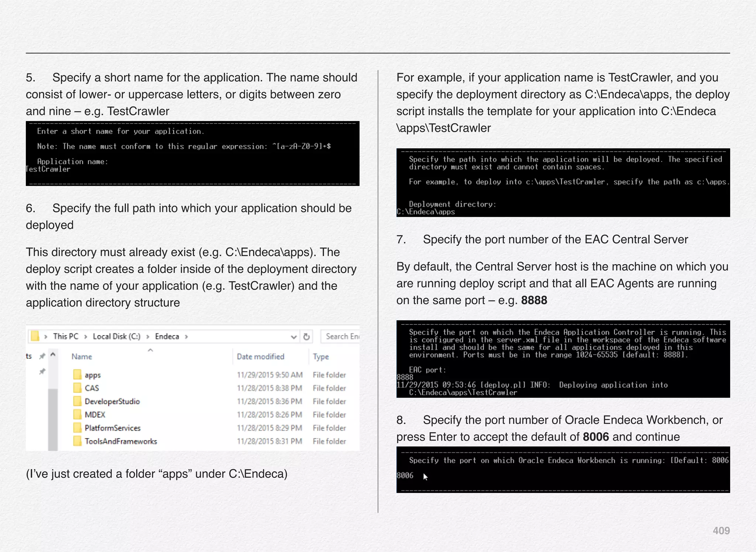The image size is (756, 552).
Task: Click the Application name: console prompt
Action: [x=72, y=162]
